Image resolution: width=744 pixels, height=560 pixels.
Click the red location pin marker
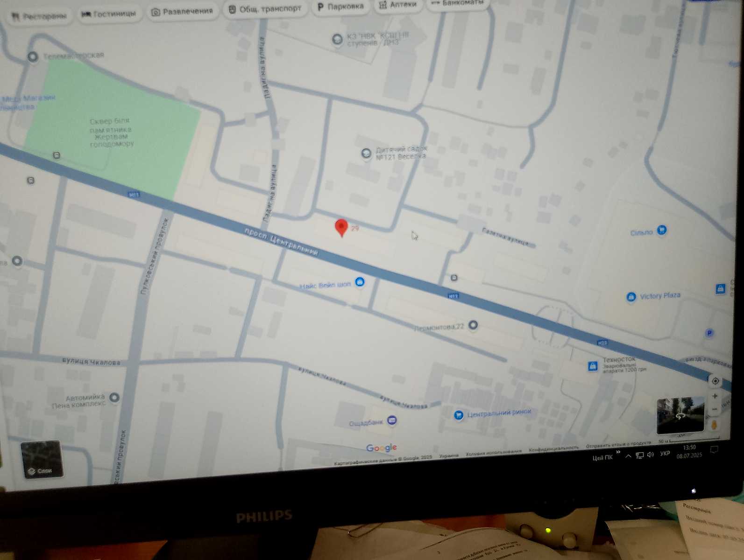pos(341,228)
